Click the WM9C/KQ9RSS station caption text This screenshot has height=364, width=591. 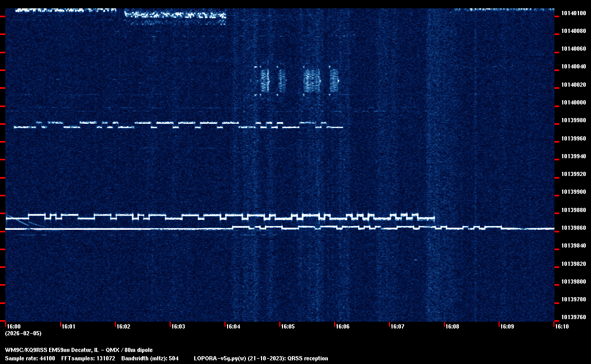click(79, 349)
